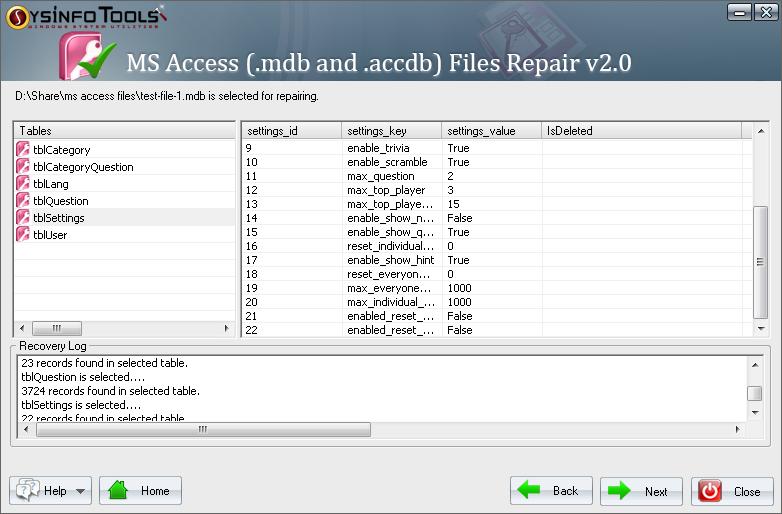Click the red Close button
The height and width of the screenshot is (514, 782).
tap(732, 491)
